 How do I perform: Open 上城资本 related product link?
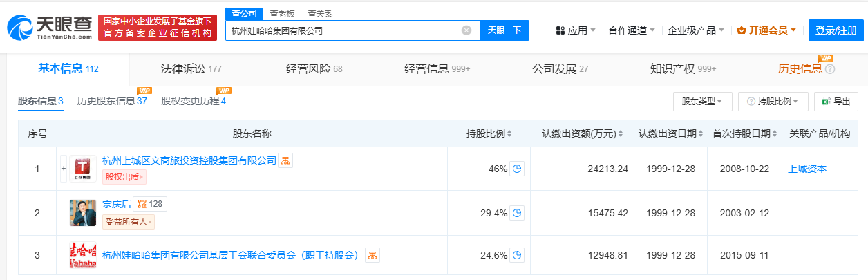pos(807,169)
